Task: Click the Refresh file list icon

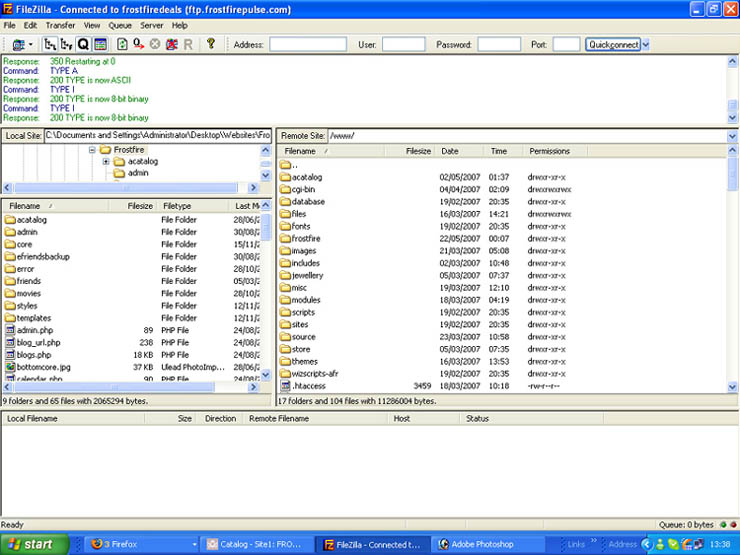Action: (122, 44)
